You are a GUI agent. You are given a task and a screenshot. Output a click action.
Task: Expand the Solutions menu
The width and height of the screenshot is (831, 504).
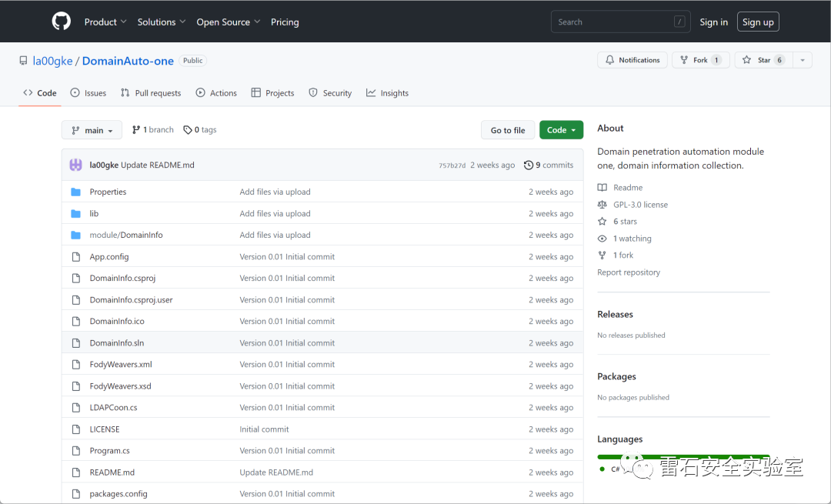click(162, 22)
